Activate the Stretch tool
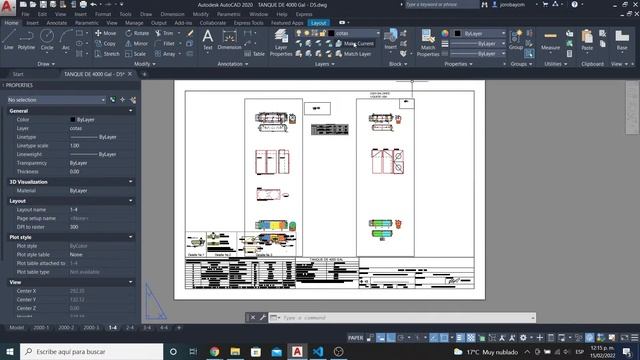 107,53
